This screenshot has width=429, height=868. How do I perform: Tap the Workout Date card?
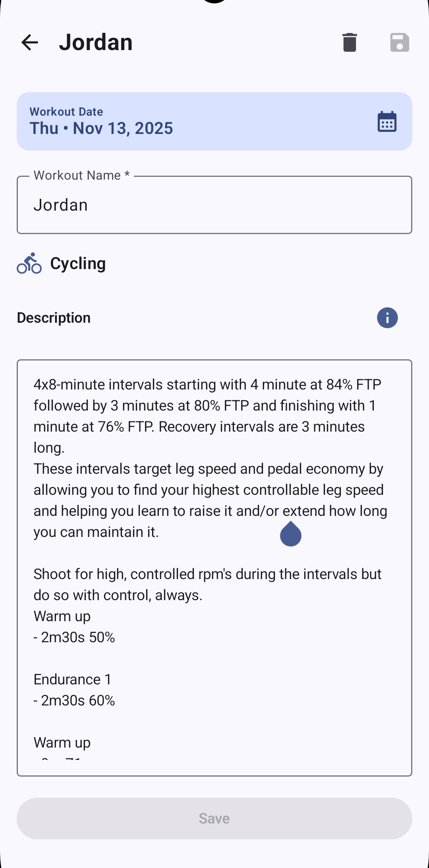point(199,121)
